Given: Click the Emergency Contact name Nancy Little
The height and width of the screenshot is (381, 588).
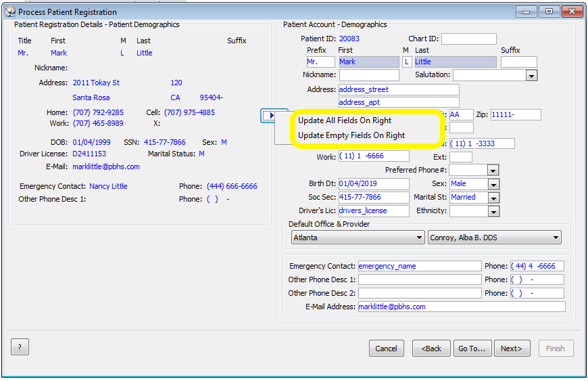Looking at the screenshot, I should coord(108,186).
